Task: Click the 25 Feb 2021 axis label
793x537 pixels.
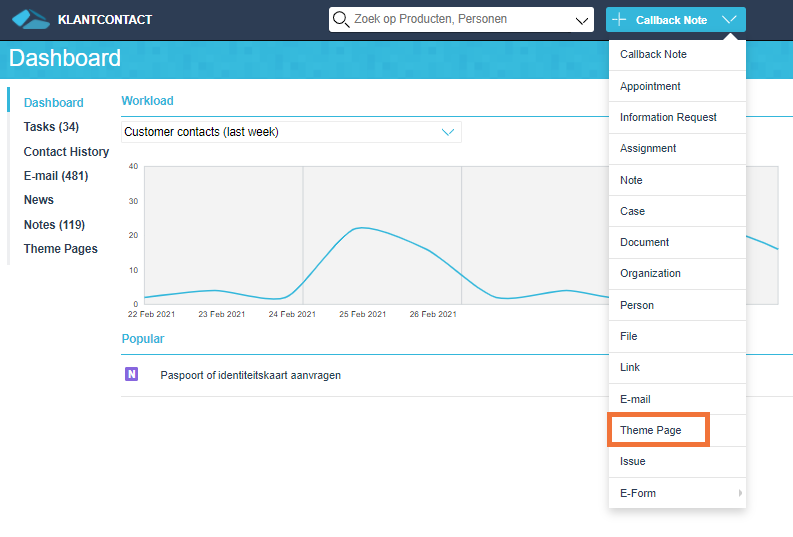Action: 362,314
